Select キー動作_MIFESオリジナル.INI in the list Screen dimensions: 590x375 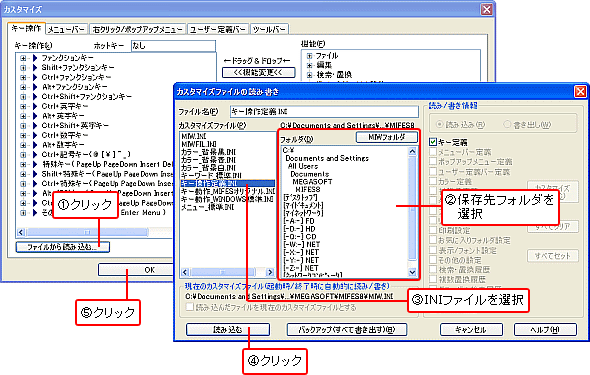coord(228,191)
